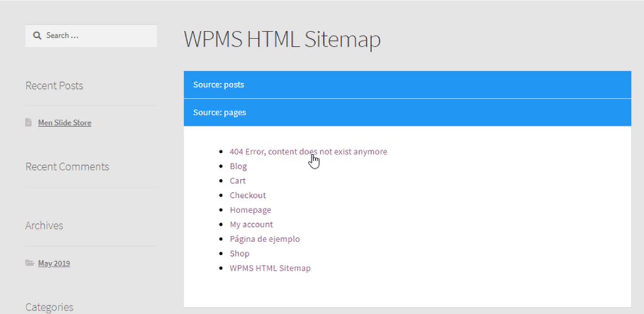
Task: Open the Men Slide Store post
Action: coord(64,123)
